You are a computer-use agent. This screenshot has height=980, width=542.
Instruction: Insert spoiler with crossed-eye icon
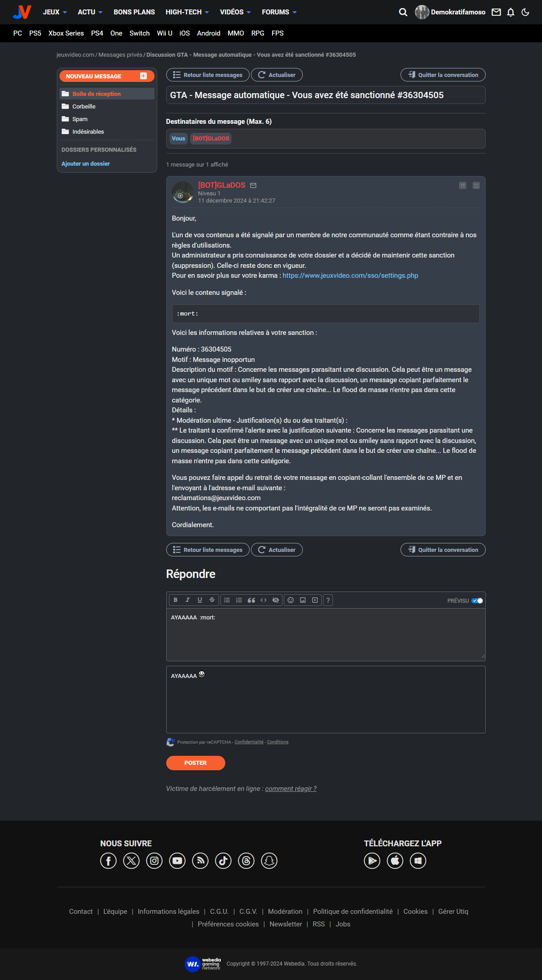click(x=276, y=600)
